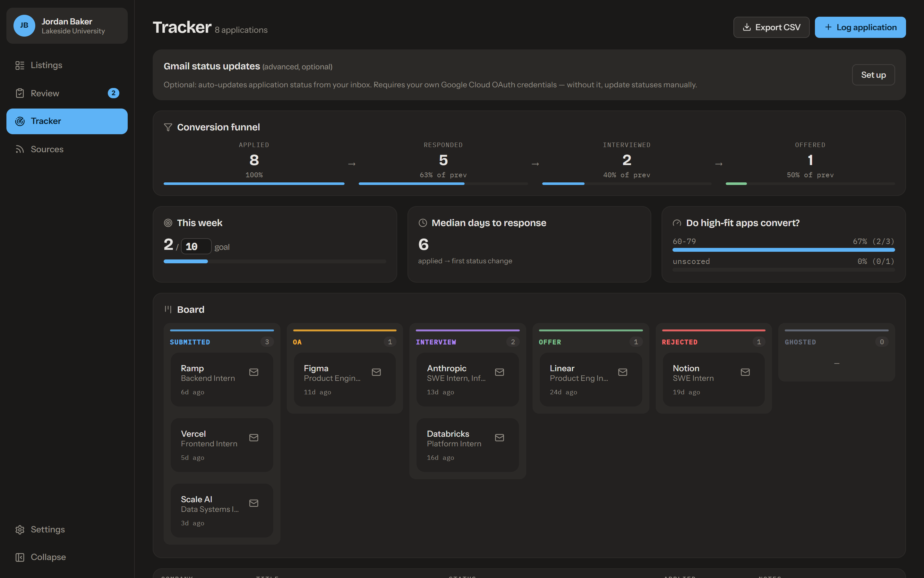
Task: Click the JB profile avatar
Action: point(24,26)
